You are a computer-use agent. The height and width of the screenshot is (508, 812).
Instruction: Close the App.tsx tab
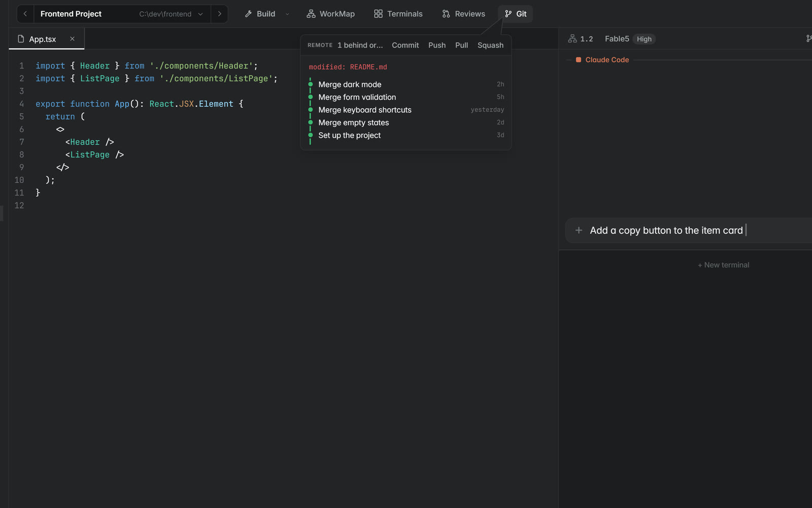tap(72, 39)
